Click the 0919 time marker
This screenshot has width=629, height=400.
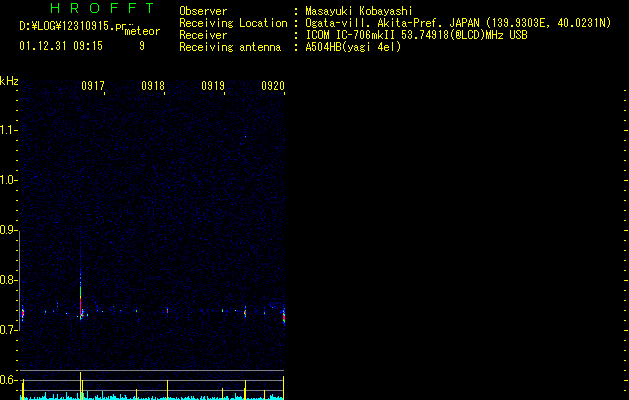point(213,86)
